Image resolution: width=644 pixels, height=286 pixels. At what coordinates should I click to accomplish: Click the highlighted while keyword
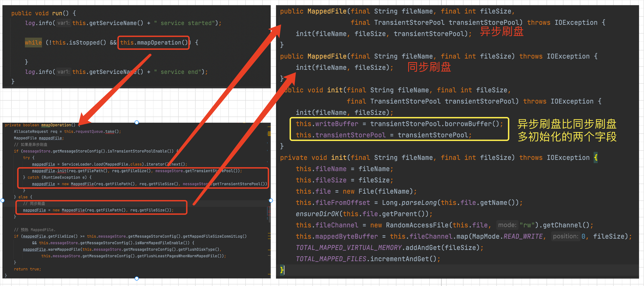tap(33, 43)
